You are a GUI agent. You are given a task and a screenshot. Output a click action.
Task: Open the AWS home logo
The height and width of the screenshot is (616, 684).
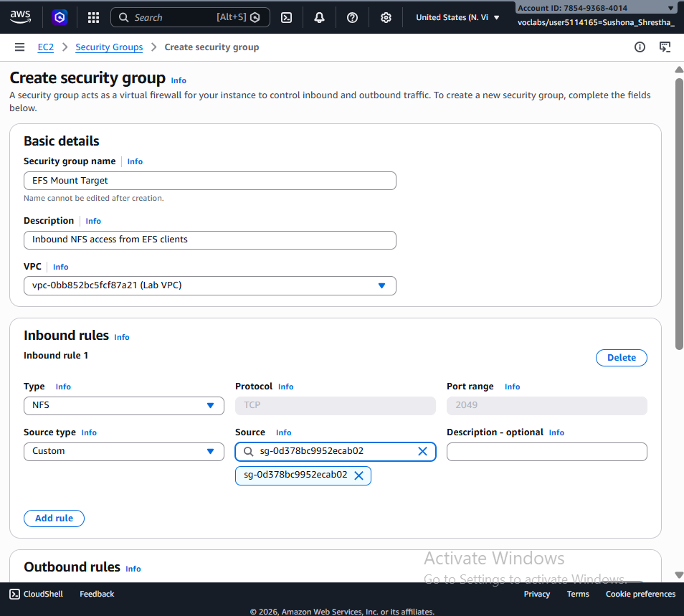pyautogui.click(x=20, y=17)
